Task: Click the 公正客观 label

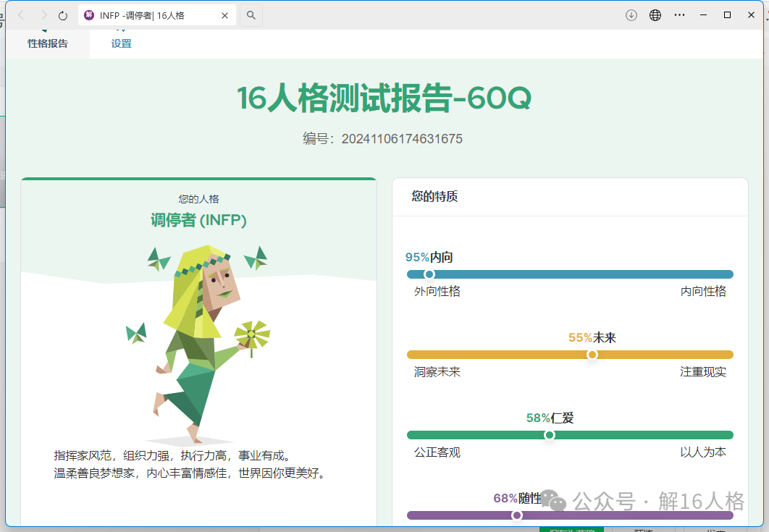Action: point(437,452)
